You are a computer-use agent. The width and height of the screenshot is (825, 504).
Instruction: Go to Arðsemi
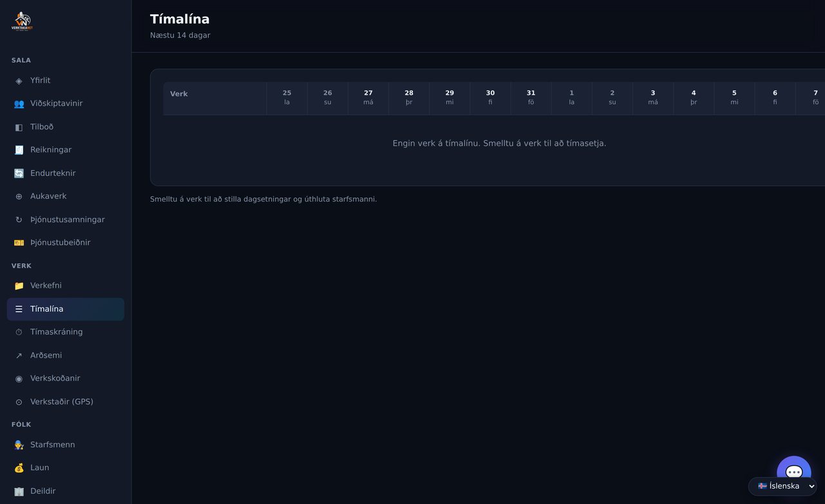coord(66,356)
